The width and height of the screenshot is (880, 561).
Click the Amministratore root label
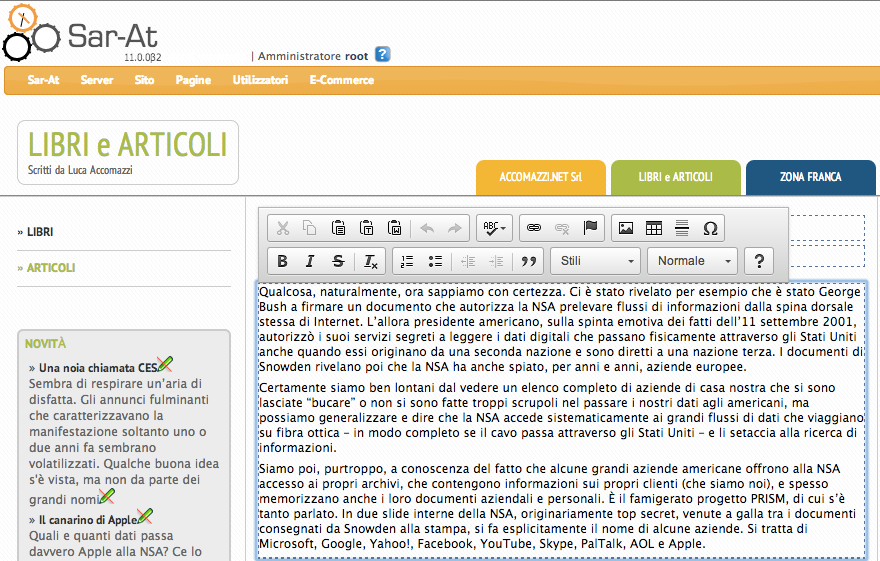point(313,56)
